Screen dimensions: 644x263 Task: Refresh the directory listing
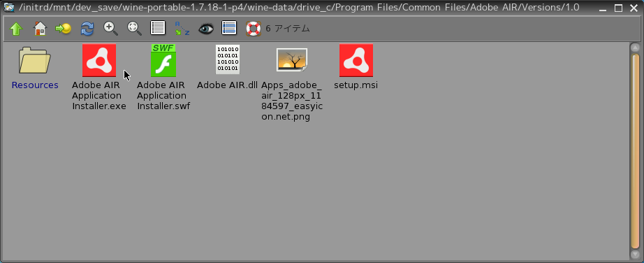pyautogui.click(x=87, y=29)
